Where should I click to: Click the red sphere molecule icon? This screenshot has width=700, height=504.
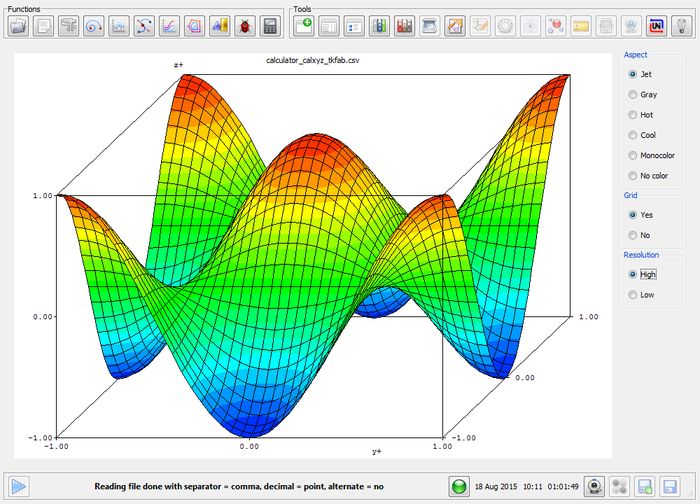(555, 26)
